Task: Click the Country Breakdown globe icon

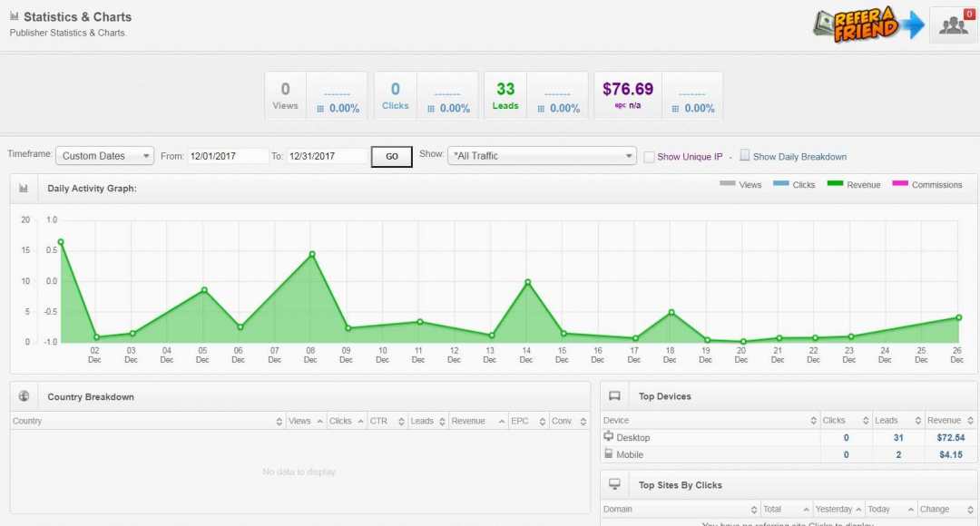Action: point(24,396)
